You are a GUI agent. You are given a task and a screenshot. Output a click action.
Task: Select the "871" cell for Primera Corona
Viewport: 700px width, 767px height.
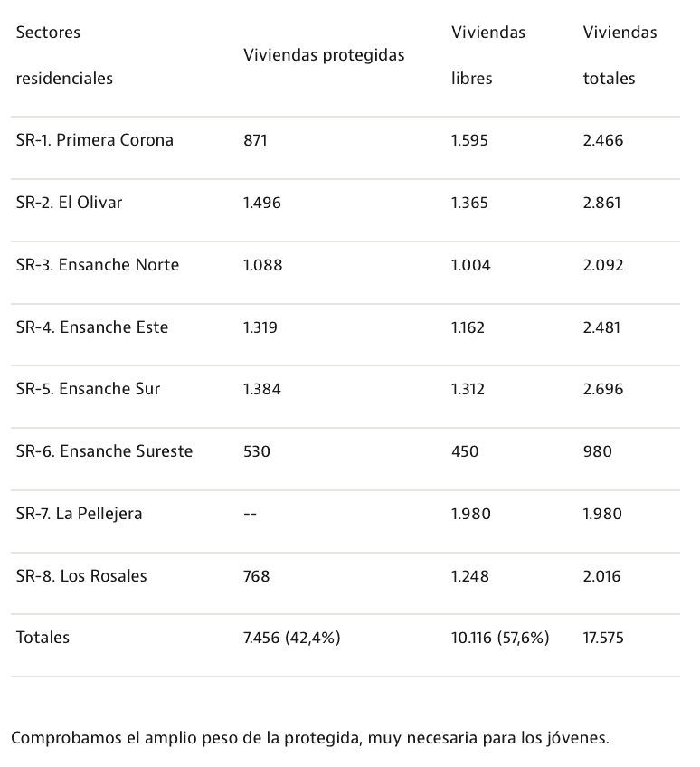tap(256, 140)
